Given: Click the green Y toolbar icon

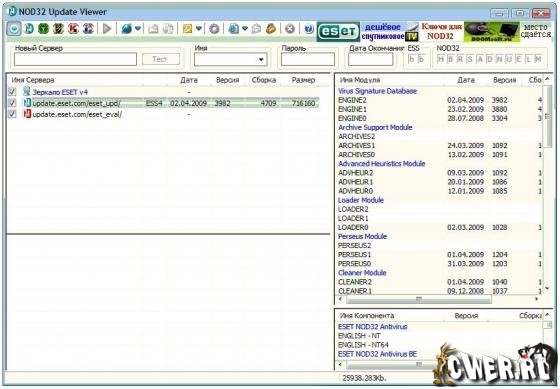Looking at the screenshot, I should (44, 29).
